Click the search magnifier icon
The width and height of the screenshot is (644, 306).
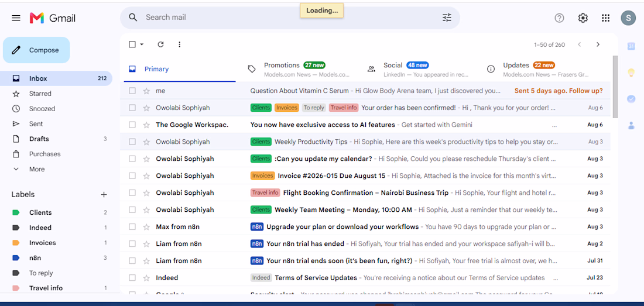coord(133,17)
